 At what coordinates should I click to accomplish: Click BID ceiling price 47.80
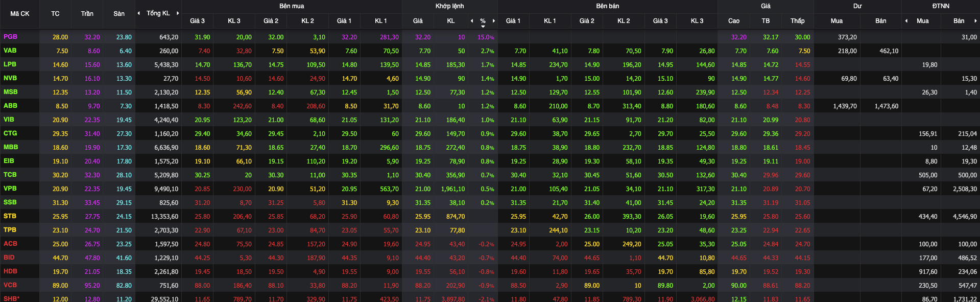pyautogui.click(x=92, y=258)
